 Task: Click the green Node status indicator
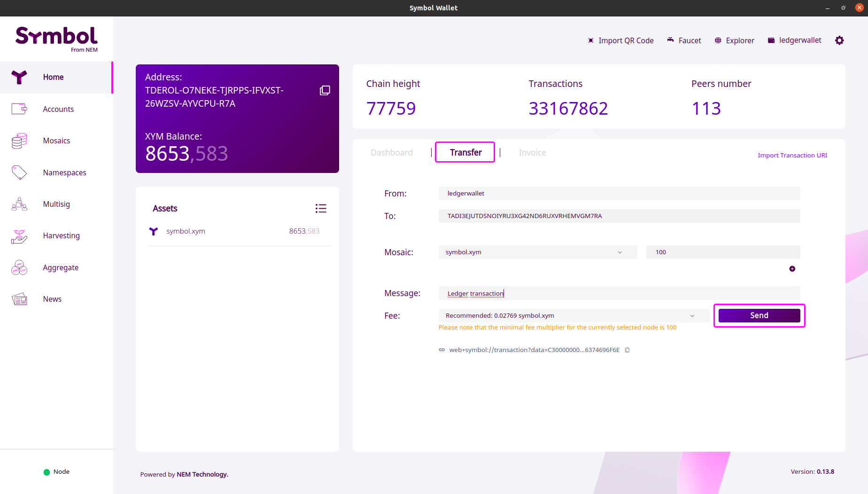(x=46, y=472)
